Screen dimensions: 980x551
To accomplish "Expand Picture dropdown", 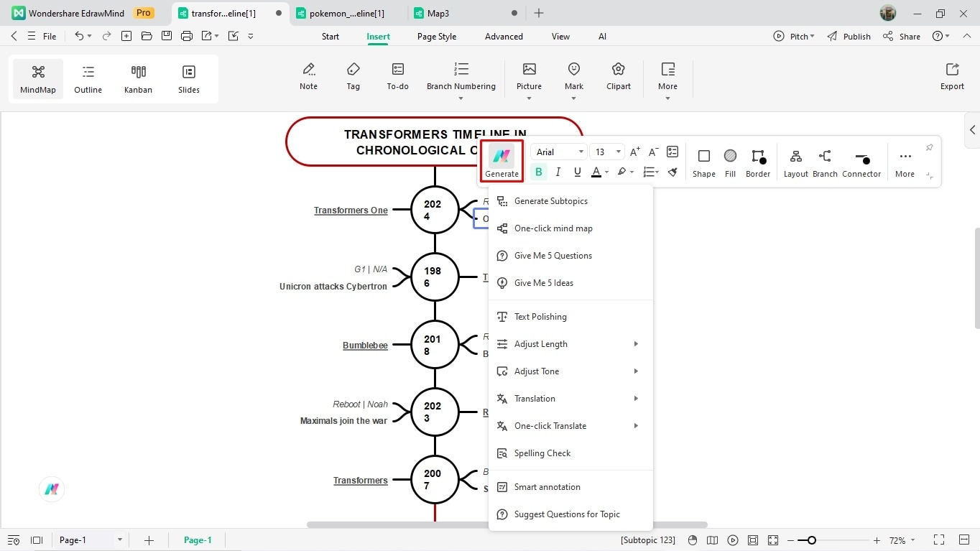I will click(x=529, y=98).
